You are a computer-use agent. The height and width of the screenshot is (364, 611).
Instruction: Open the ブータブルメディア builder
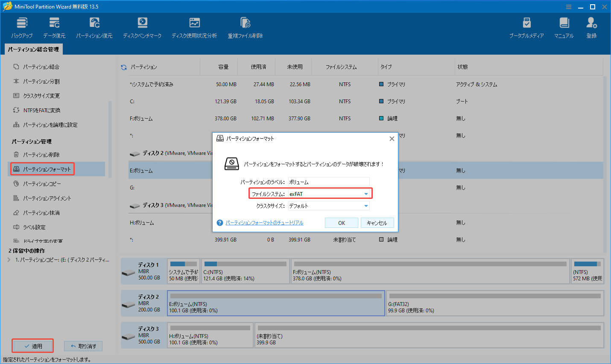(x=526, y=26)
